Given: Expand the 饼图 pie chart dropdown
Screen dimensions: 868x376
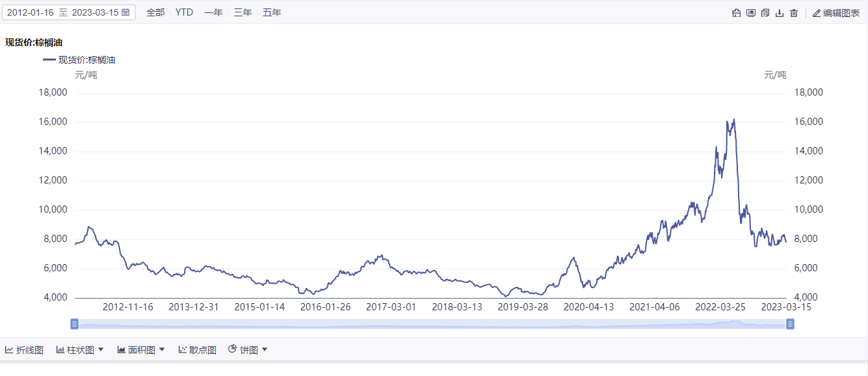Looking at the screenshot, I should (x=265, y=350).
